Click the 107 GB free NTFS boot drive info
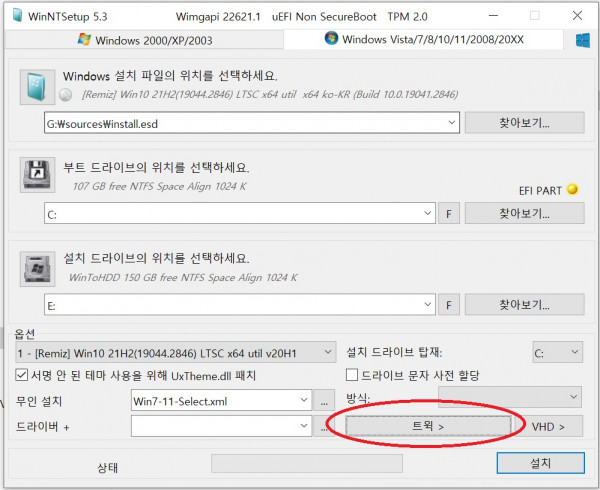The width and height of the screenshot is (600, 490). 159,186
